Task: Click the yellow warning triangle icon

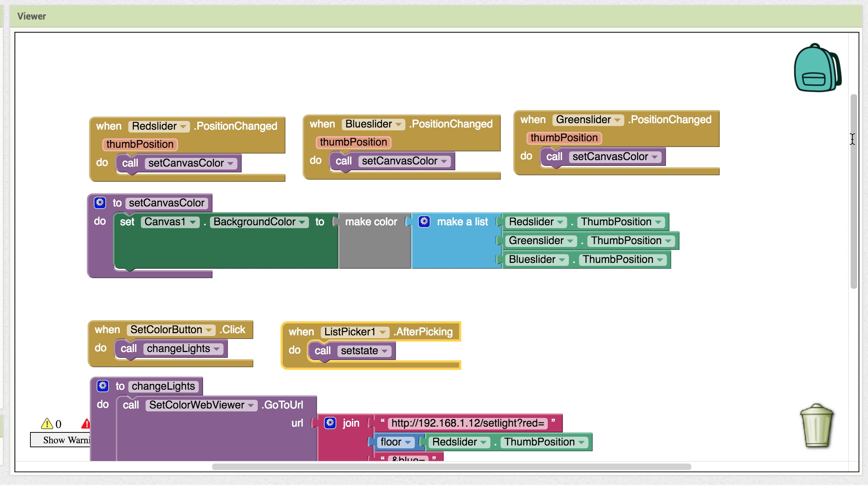Action: coord(47,423)
